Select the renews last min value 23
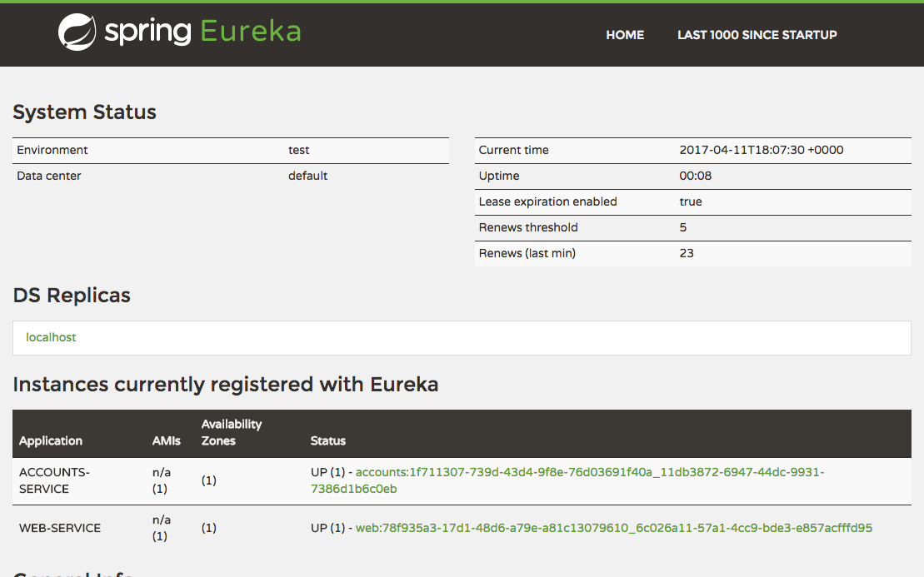 (x=686, y=254)
